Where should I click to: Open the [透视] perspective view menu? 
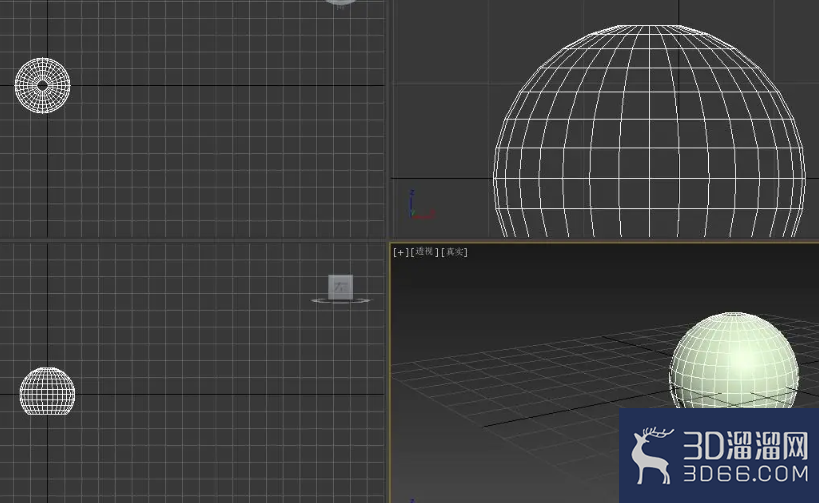coord(424,252)
